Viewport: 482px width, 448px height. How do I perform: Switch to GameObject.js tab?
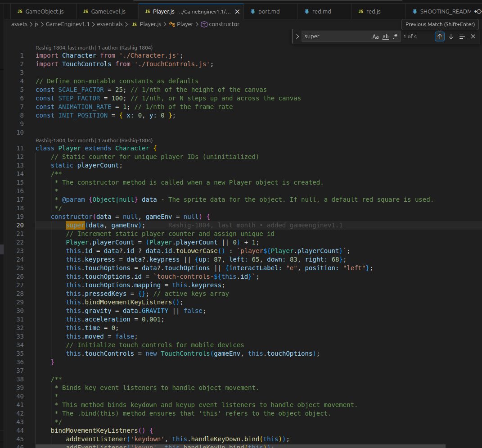pyautogui.click(x=41, y=12)
